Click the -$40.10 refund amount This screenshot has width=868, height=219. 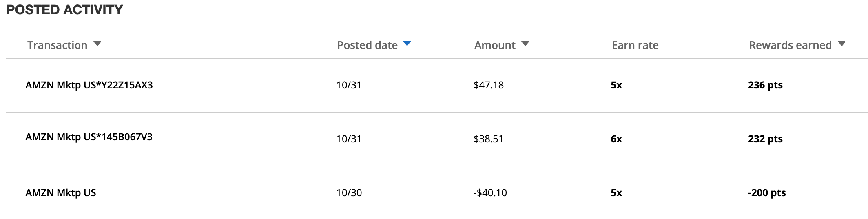click(x=490, y=193)
